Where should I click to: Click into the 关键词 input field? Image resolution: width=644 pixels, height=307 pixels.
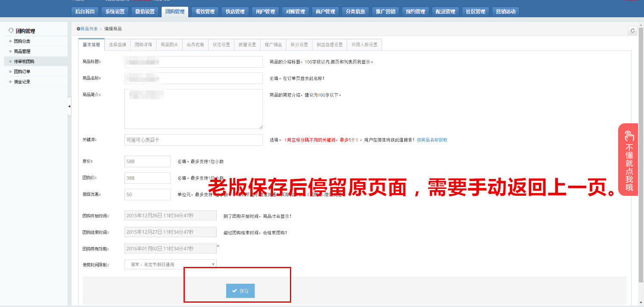click(x=193, y=140)
